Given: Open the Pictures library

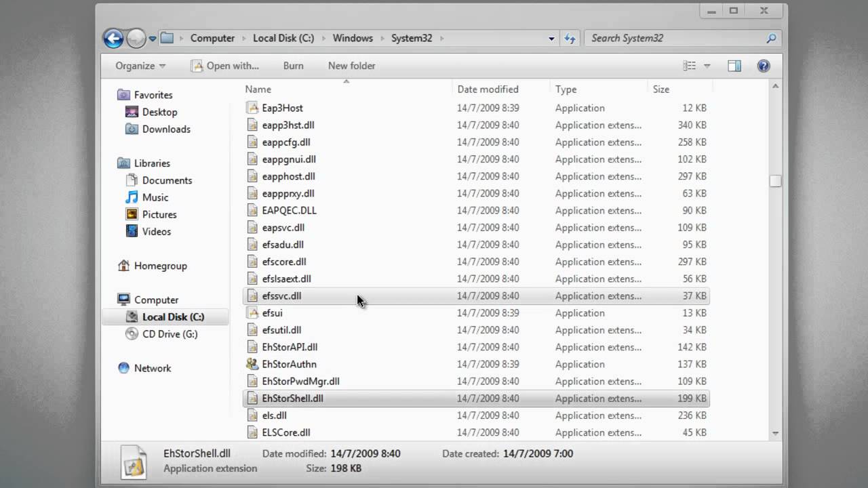Looking at the screenshot, I should [x=159, y=214].
